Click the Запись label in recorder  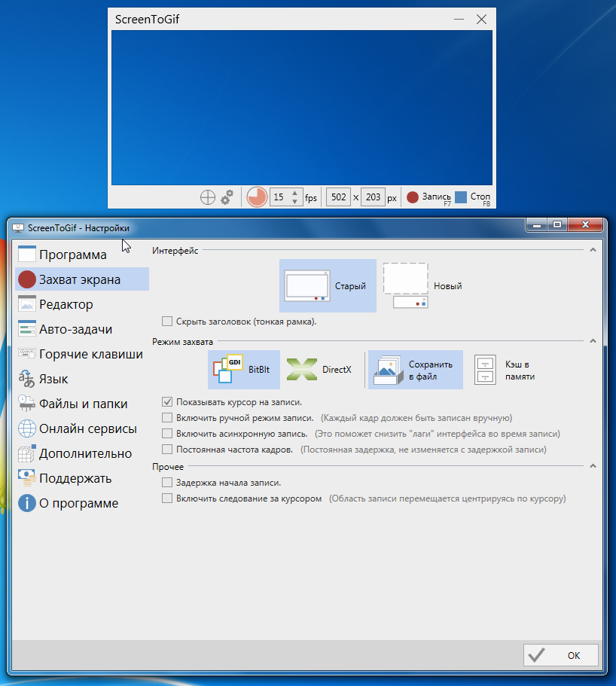436,197
